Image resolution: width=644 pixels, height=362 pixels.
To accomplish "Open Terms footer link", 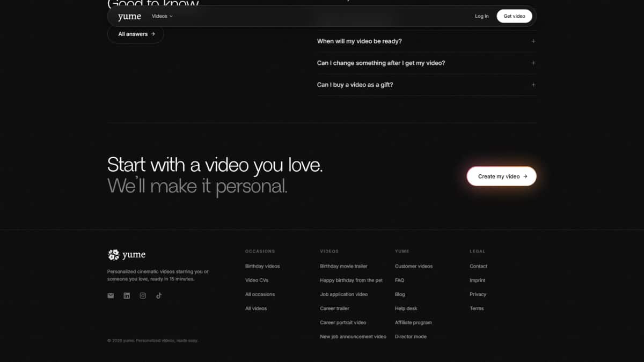I will tap(477, 308).
